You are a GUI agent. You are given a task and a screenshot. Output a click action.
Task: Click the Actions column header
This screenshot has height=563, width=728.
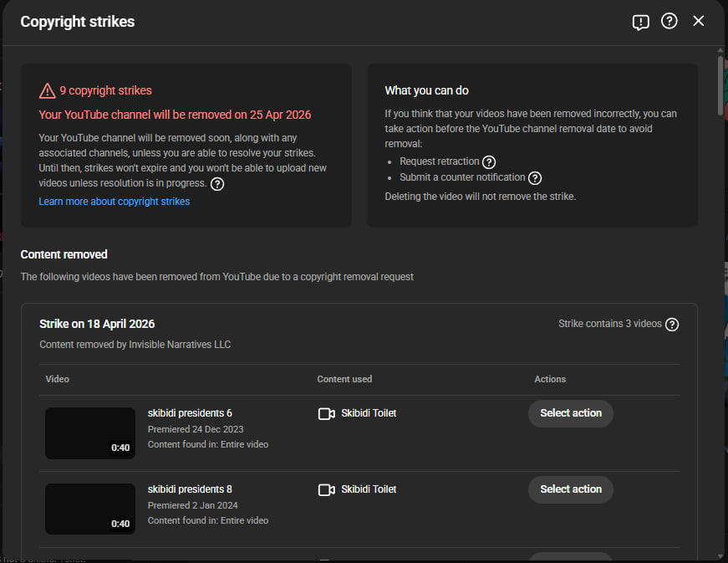[550, 379]
